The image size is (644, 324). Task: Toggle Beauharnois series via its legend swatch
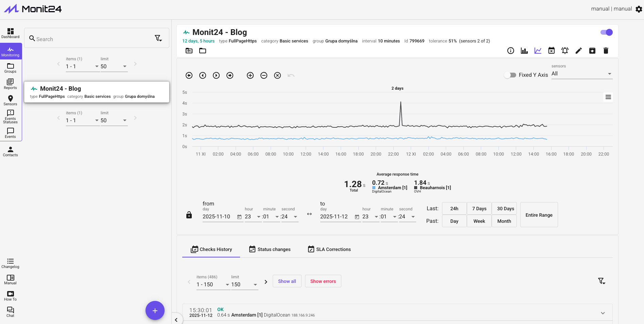click(x=416, y=188)
